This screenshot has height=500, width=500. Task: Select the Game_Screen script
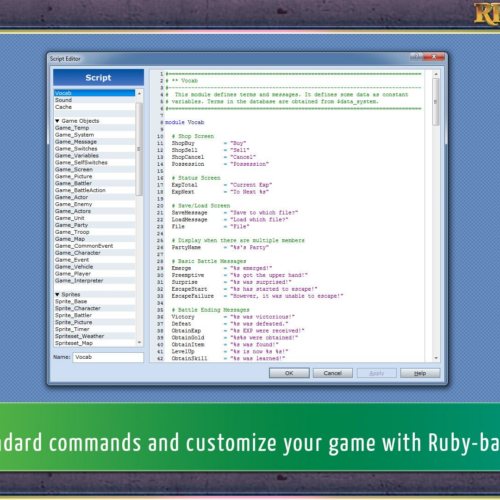click(x=95, y=169)
